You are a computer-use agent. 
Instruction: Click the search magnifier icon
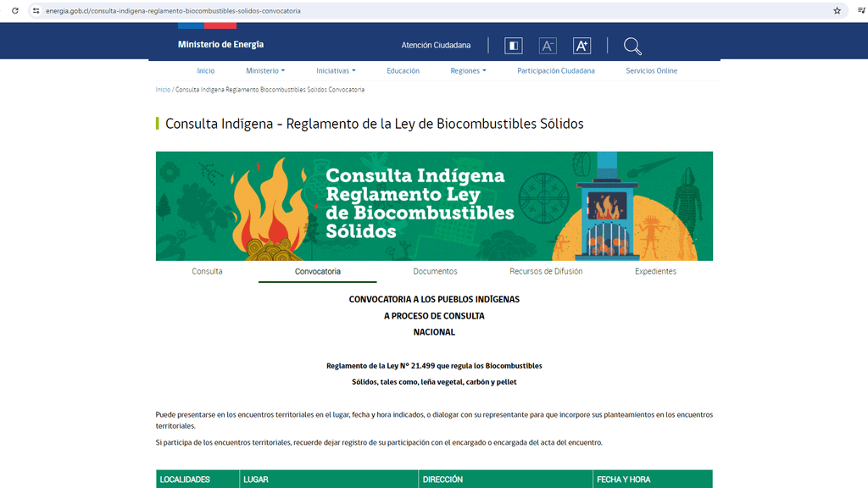632,46
